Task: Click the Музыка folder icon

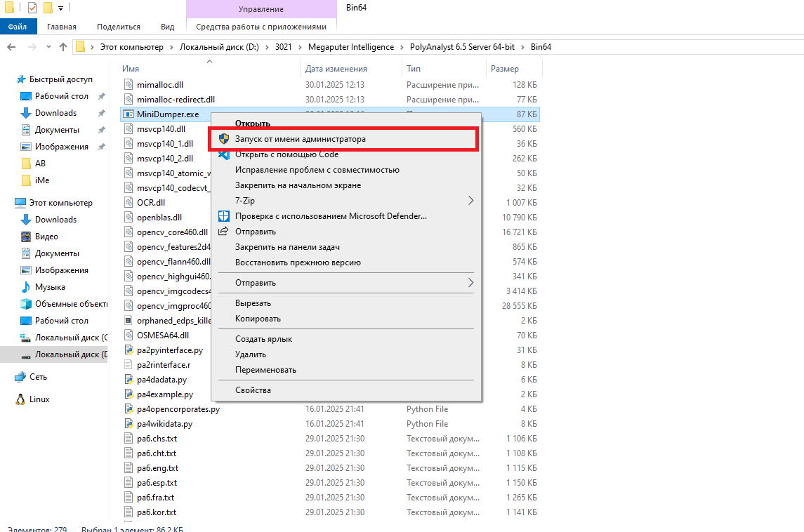Action: click(x=26, y=287)
